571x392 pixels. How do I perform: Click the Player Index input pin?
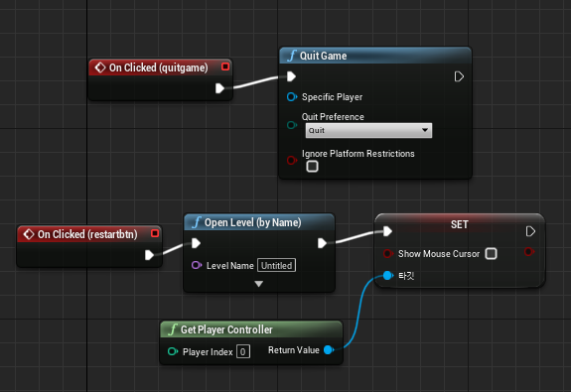(172, 351)
